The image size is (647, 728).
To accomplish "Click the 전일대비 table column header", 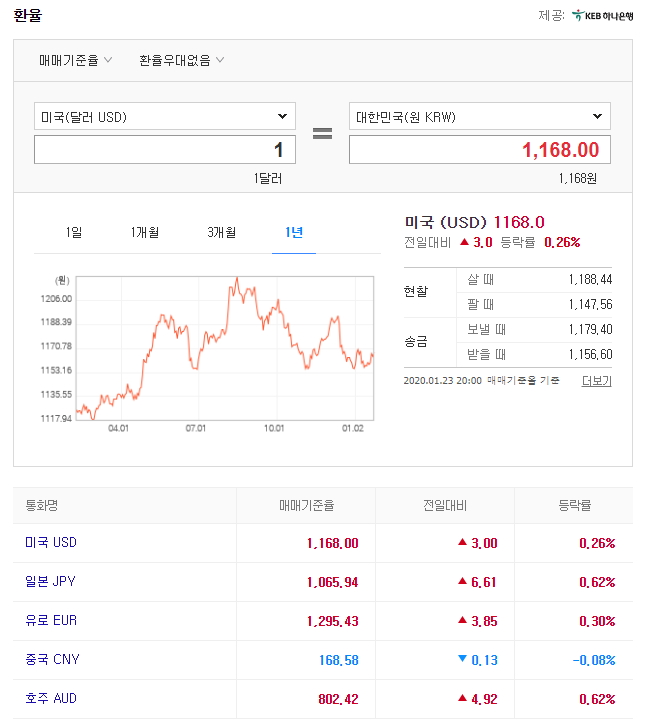I will pyautogui.click(x=445, y=505).
